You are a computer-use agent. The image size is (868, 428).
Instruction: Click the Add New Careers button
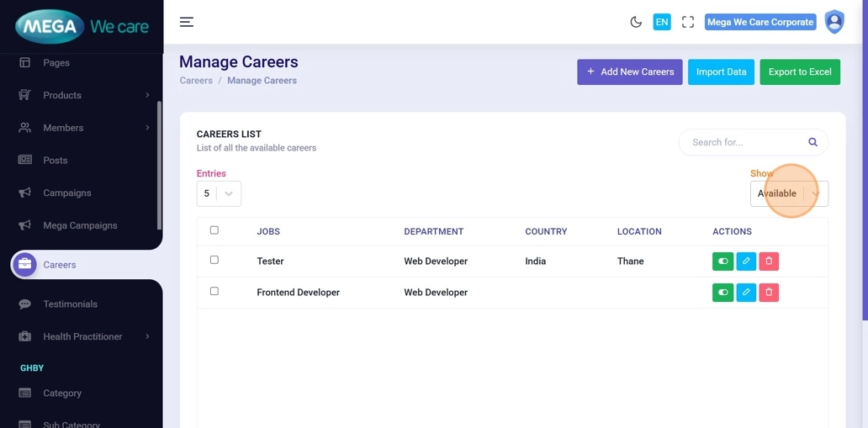tap(629, 72)
